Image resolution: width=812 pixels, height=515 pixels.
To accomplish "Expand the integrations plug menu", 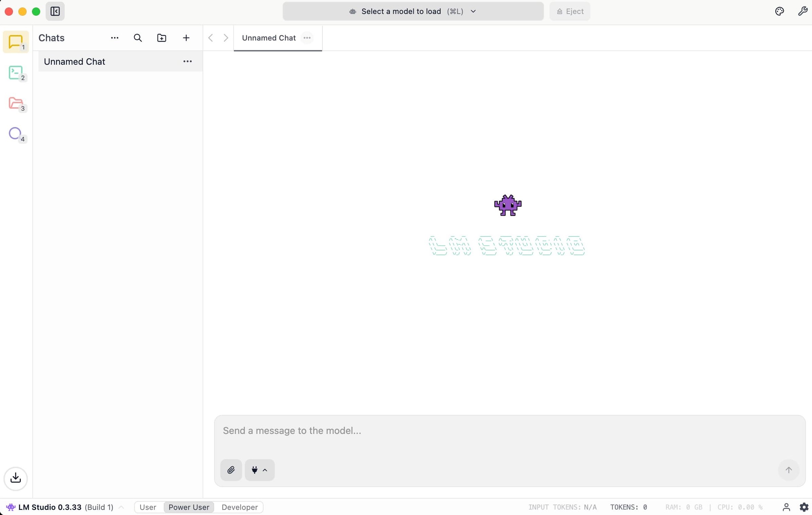I will (259, 470).
